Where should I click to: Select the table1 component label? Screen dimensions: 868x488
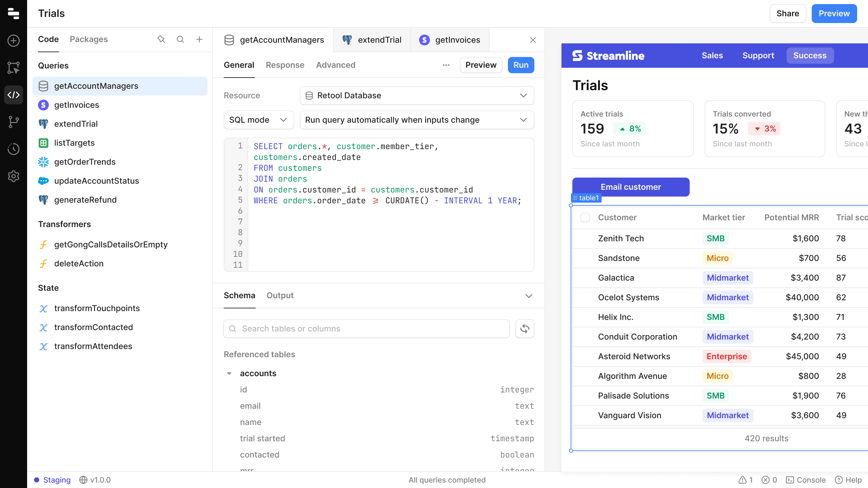(586, 198)
